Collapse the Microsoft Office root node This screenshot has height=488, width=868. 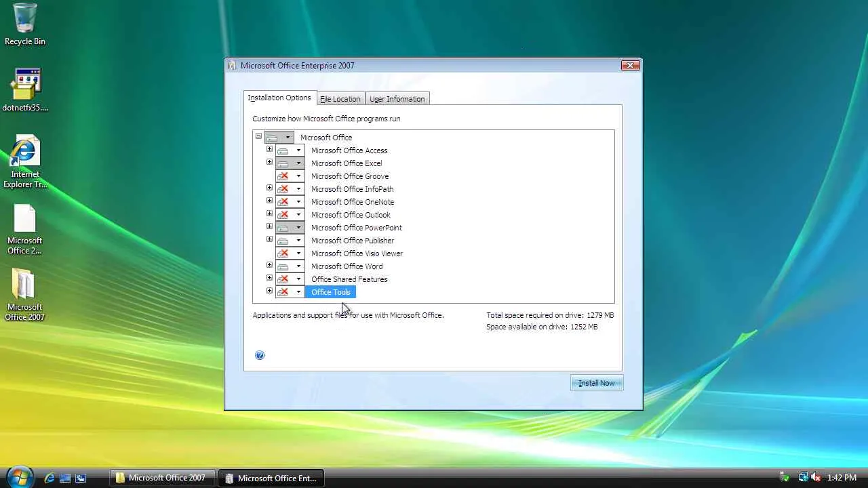point(258,136)
